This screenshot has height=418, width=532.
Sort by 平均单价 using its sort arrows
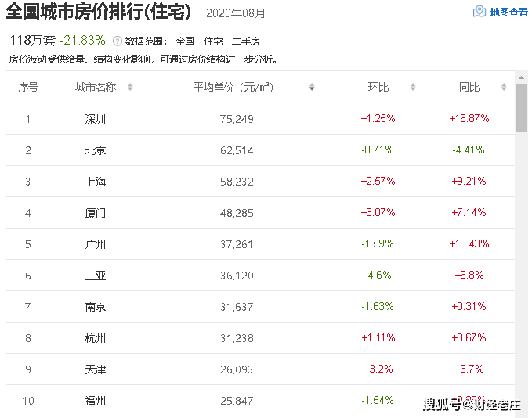pos(312,88)
